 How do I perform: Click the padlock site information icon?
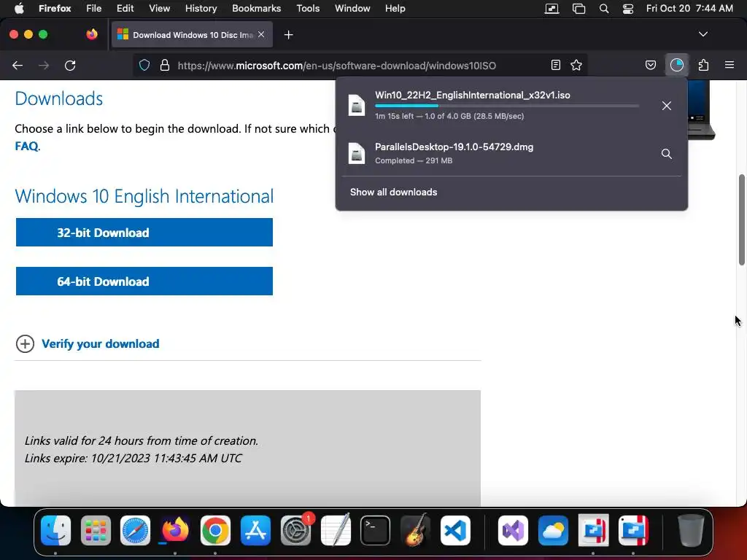tap(165, 65)
